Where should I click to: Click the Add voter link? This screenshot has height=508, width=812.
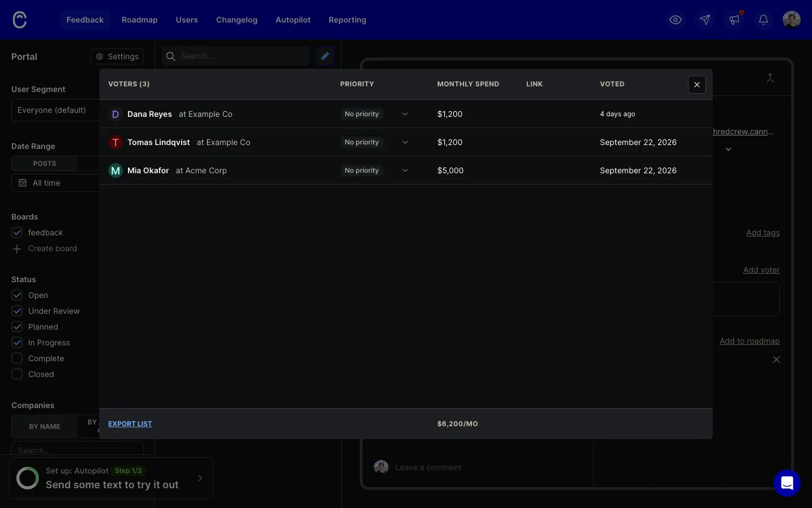pyautogui.click(x=761, y=270)
